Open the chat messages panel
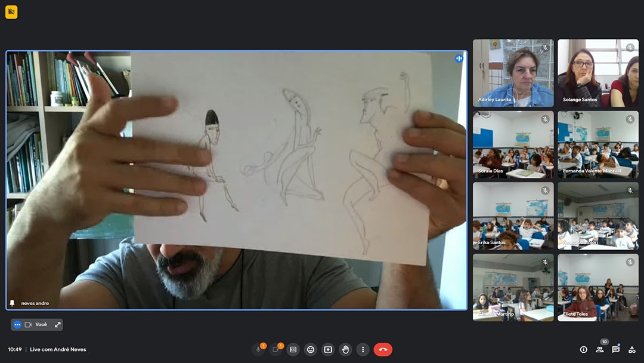 [615, 350]
